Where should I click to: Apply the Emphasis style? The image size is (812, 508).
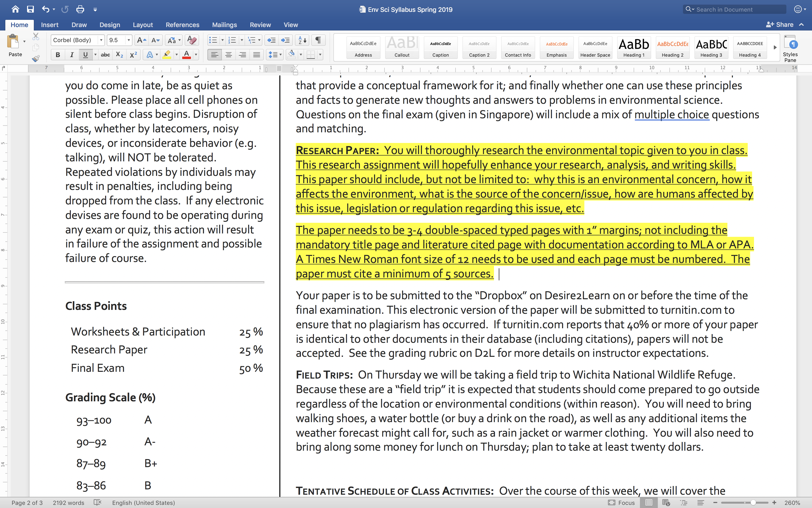click(556, 47)
